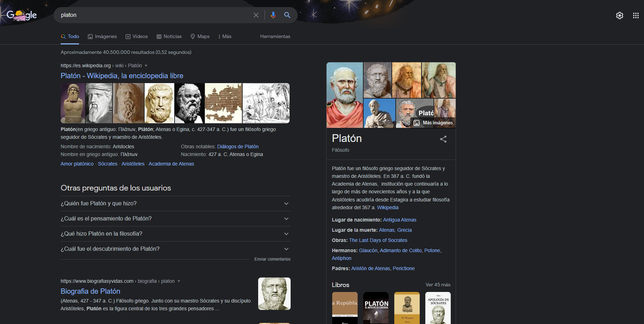Open the Antigua Atenas birthplace link

pos(400,220)
